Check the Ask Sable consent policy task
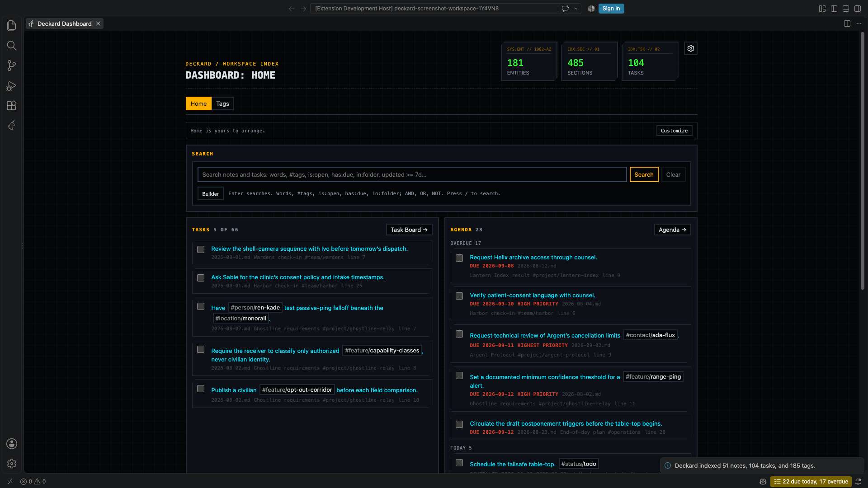This screenshot has height=488, width=868. click(201, 278)
